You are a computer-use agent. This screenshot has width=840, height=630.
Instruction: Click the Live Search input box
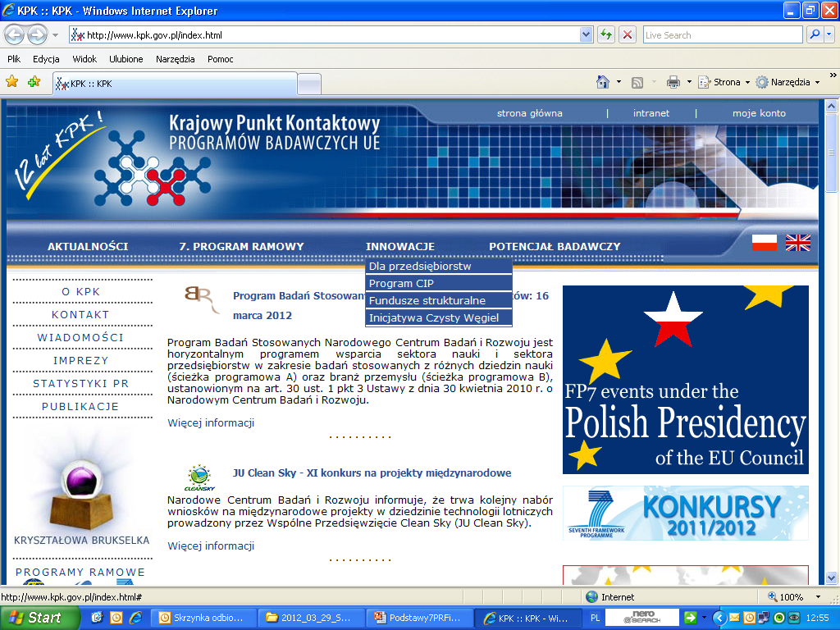click(722, 35)
